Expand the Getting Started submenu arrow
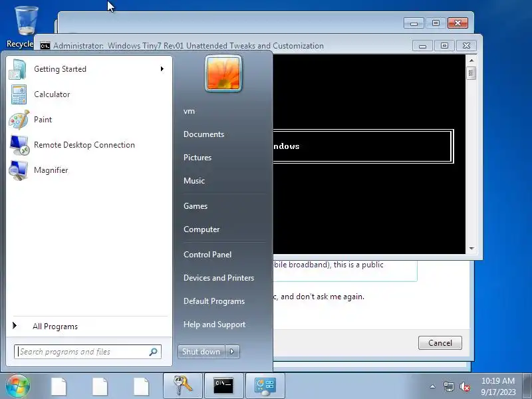The width and height of the screenshot is (532, 399). (162, 69)
